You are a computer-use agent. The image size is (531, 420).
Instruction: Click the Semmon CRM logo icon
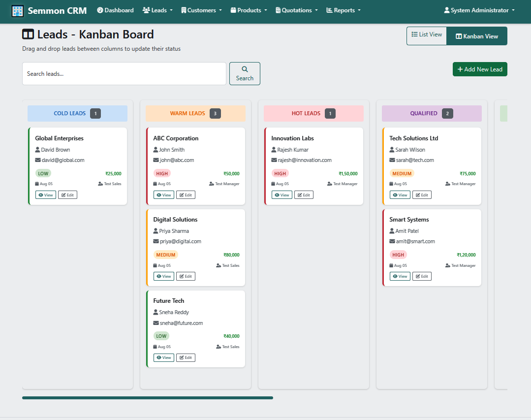tap(18, 11)
